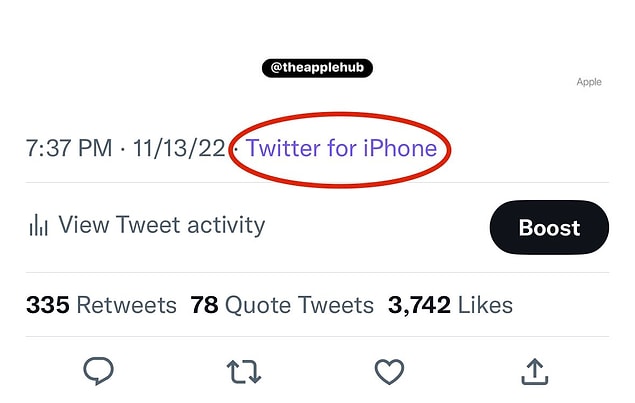Select the View Tweet activity text
635x403 pixels.
[162, 225]
